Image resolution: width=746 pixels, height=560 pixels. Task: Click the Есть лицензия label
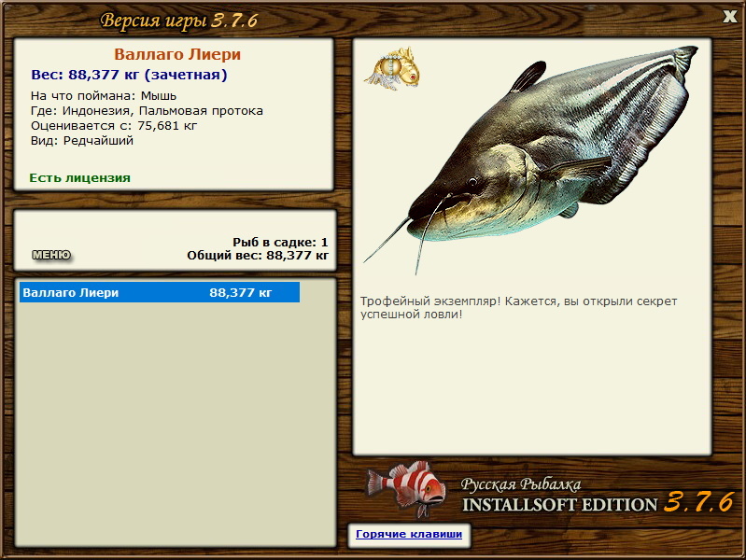click(x=80, y=178)
